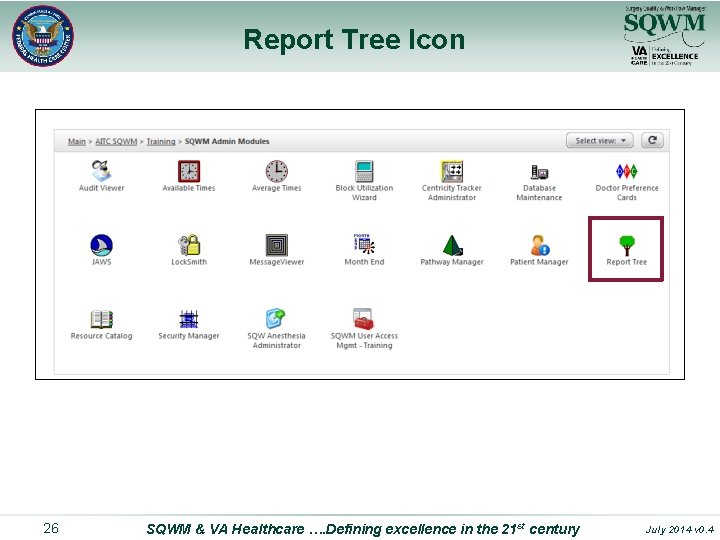Expand the Select view dropdown
720x540 pixels.
tap(600, 141)
